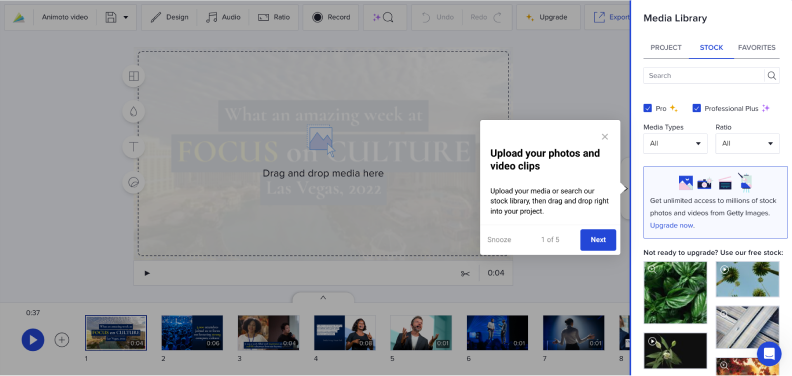Open the layout grid tool
Image resolution: width=792 pixels, height=376 pixels.
[134, 76]
